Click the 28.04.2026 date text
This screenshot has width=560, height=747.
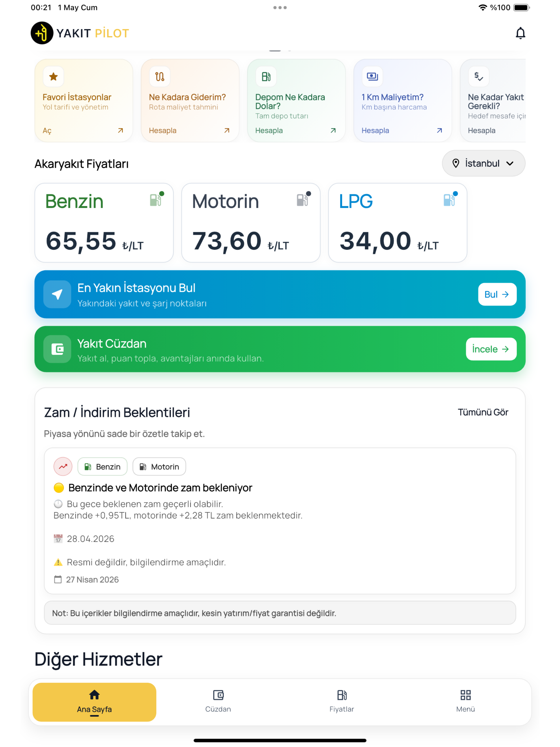pyautogui.click(x=90, y=539)
